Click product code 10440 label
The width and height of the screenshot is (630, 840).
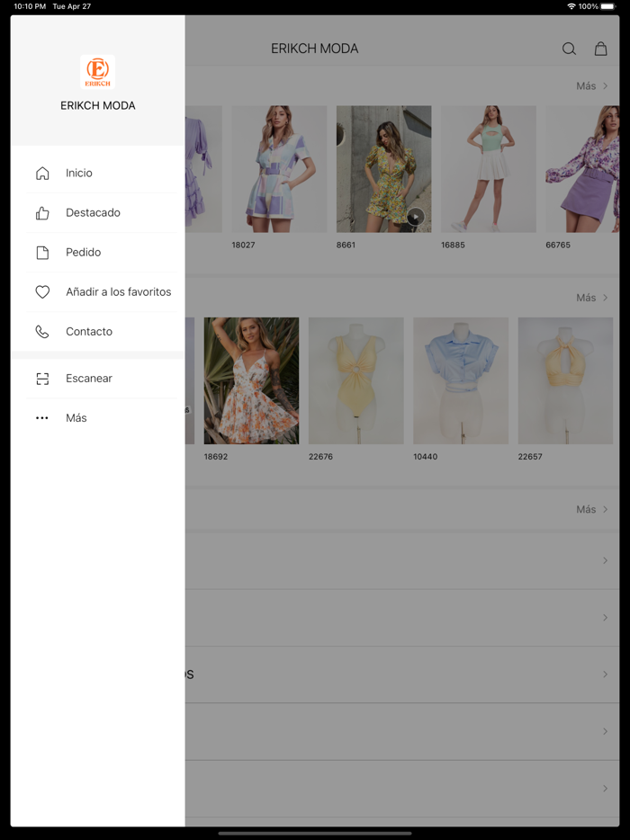click(x=425, y=457)
